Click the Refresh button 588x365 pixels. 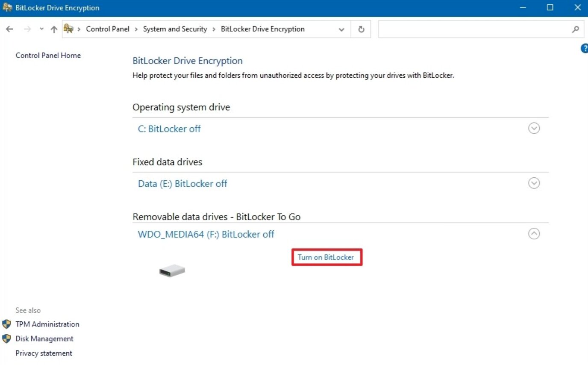(361, 29)
